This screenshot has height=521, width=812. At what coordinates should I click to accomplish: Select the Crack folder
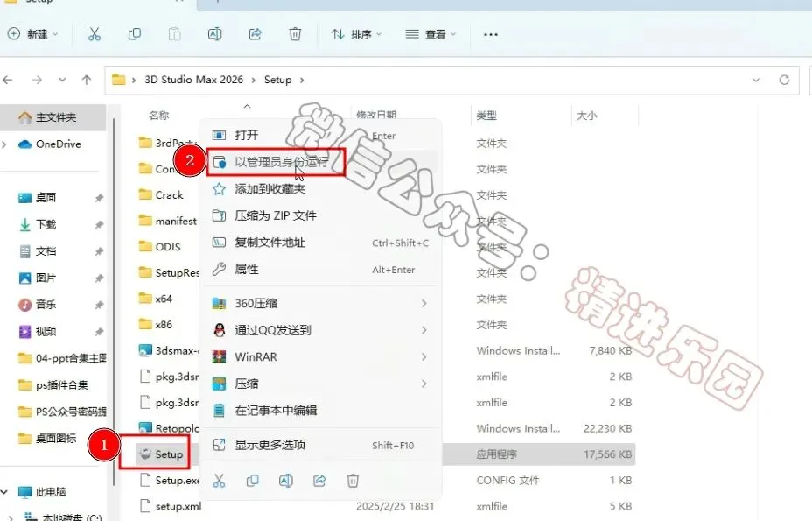coord(161,195)
